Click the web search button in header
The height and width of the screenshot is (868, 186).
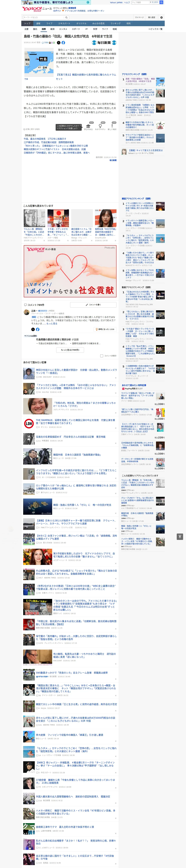[161, 2]
